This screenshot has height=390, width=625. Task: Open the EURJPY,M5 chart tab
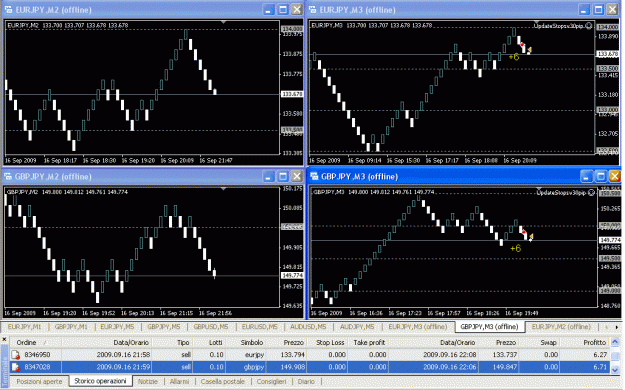click(117, 327)
